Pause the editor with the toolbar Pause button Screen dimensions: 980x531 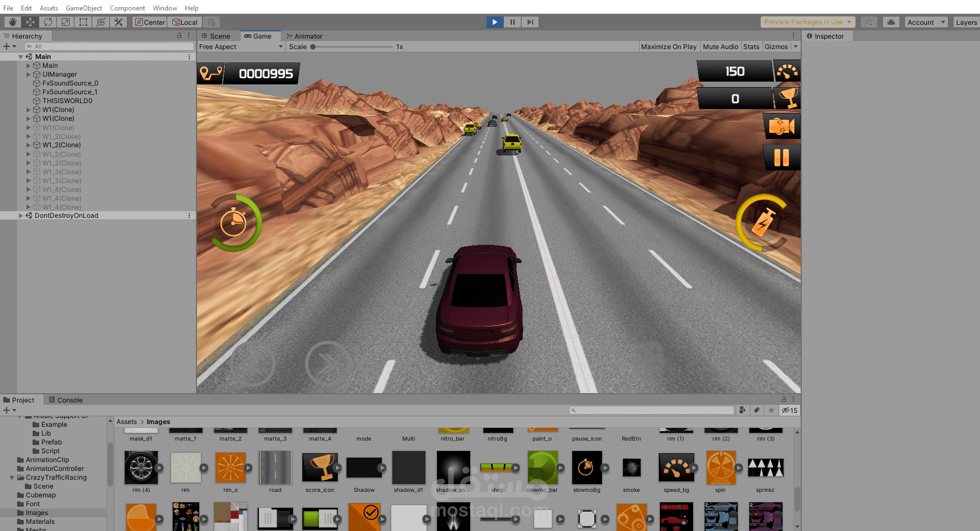tap(513, 22)
